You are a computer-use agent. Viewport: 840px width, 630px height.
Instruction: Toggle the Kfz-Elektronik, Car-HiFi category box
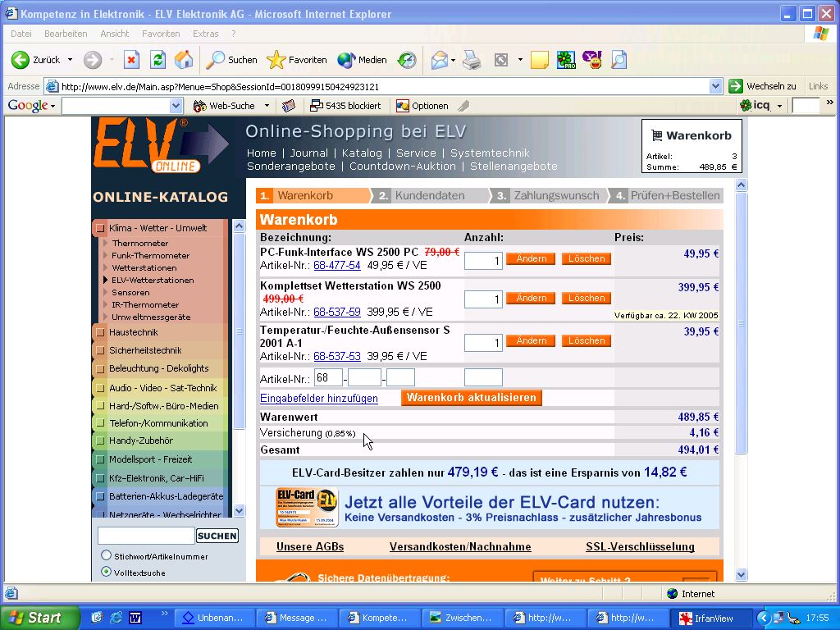point(100,478)
